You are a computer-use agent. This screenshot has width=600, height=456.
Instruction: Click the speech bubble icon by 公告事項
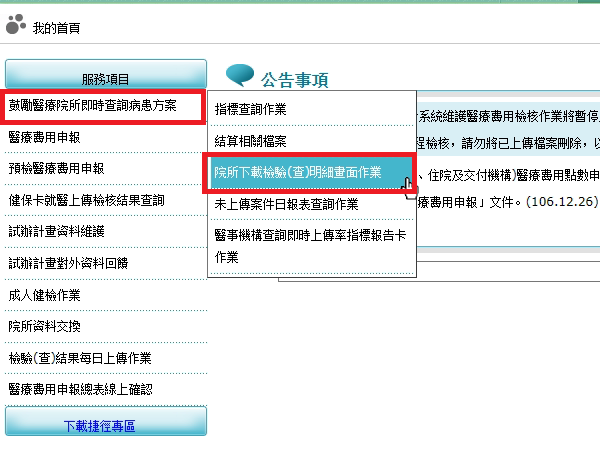click(240, 76)
